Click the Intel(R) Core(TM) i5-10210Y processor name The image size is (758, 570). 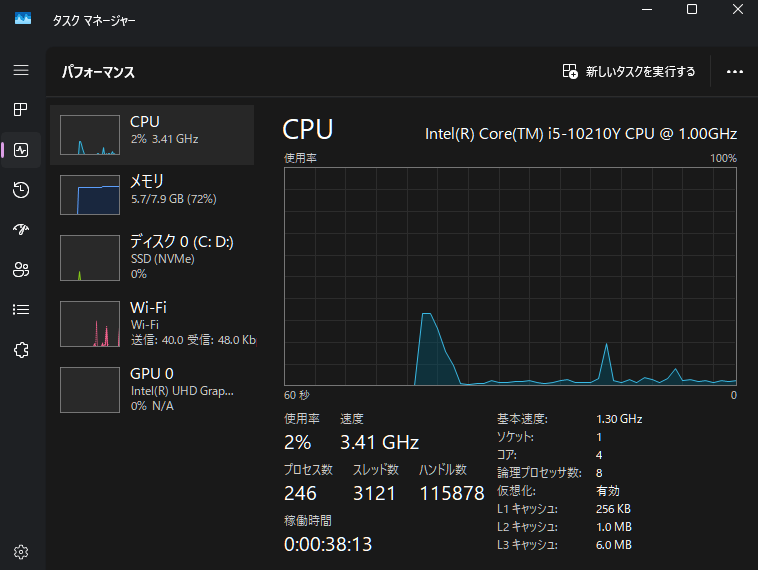point(581,133)
